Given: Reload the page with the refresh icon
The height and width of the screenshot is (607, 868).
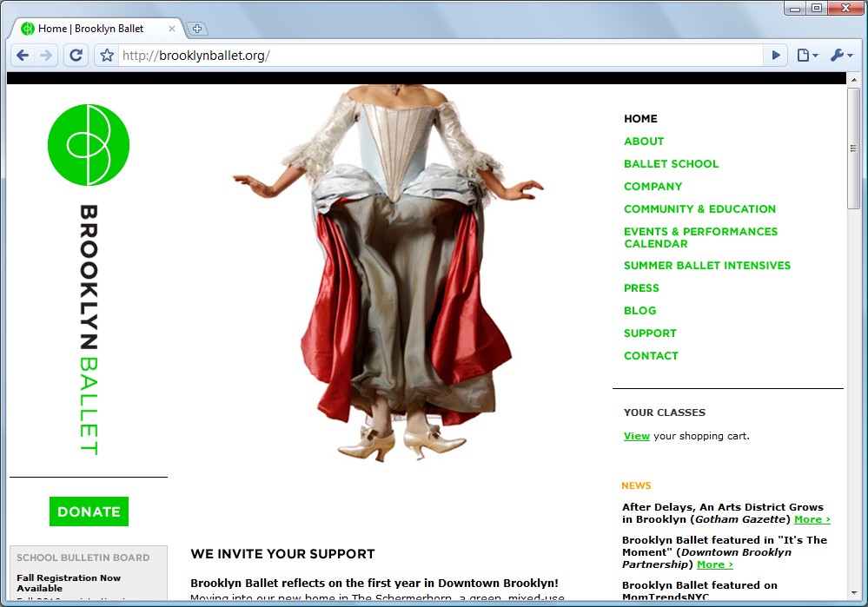Looking at the screenshot, I should click(x=76, y=56).
